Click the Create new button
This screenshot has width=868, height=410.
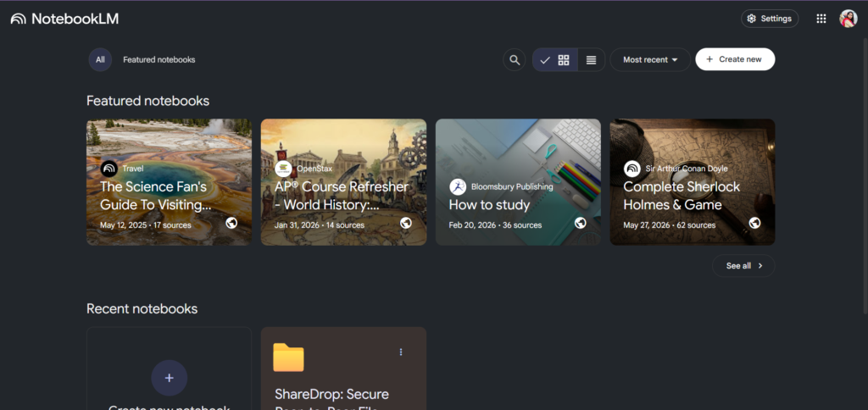tap(735, 59)
